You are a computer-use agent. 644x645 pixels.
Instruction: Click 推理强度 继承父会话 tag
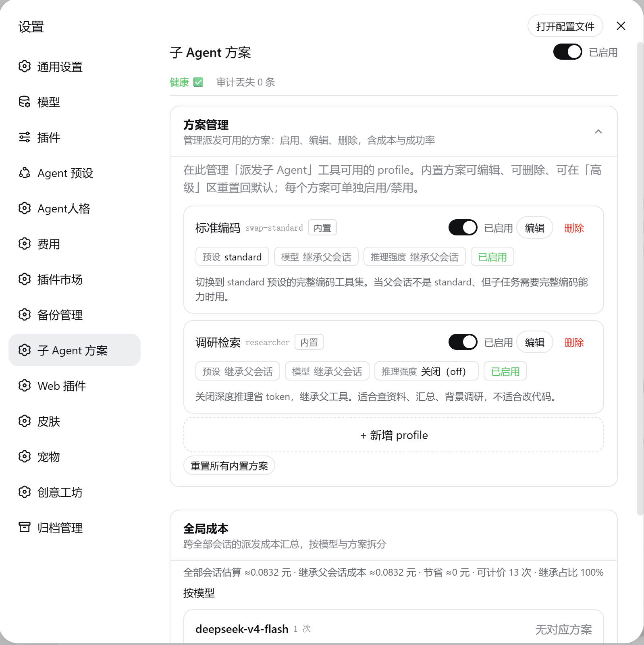[415, 257]
